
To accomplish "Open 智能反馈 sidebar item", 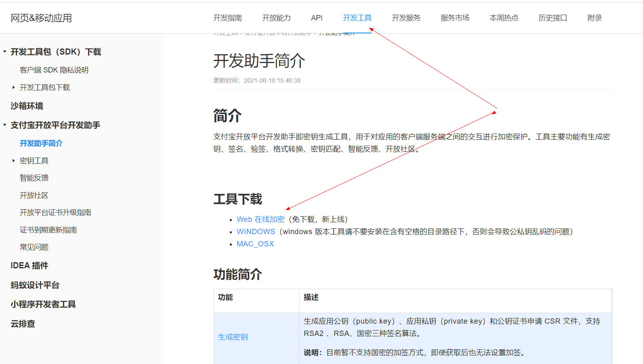I will [x=34, y=178].
